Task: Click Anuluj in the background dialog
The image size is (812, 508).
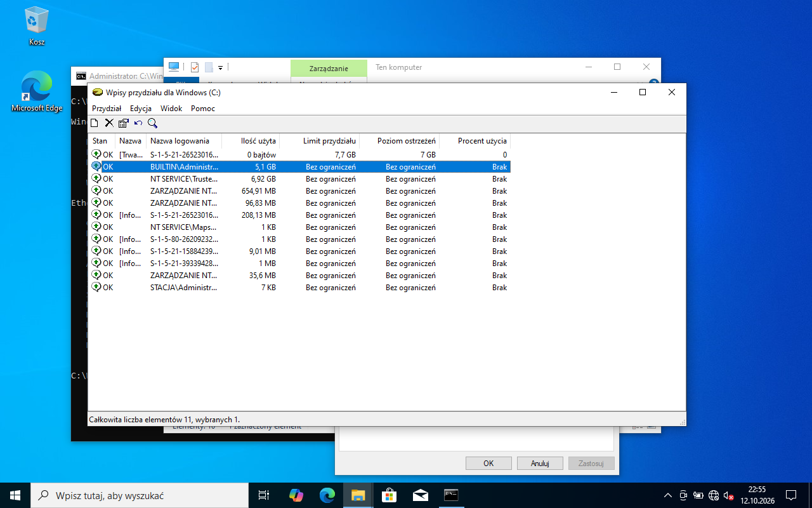Action: (x=540, y=463)
